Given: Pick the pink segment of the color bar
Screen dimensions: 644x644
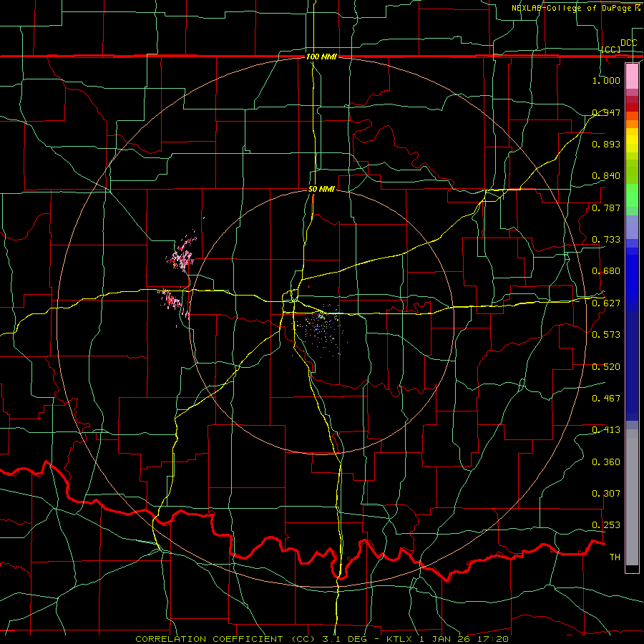Looking at the screenshot, I should click(632, 77).
